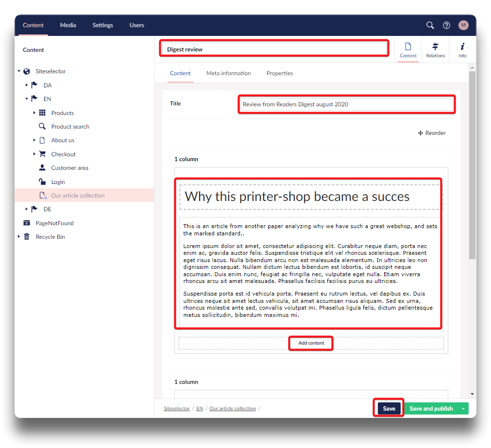Click the first 1 column label
The image size is (491, 448).
(x=186, y=159)
